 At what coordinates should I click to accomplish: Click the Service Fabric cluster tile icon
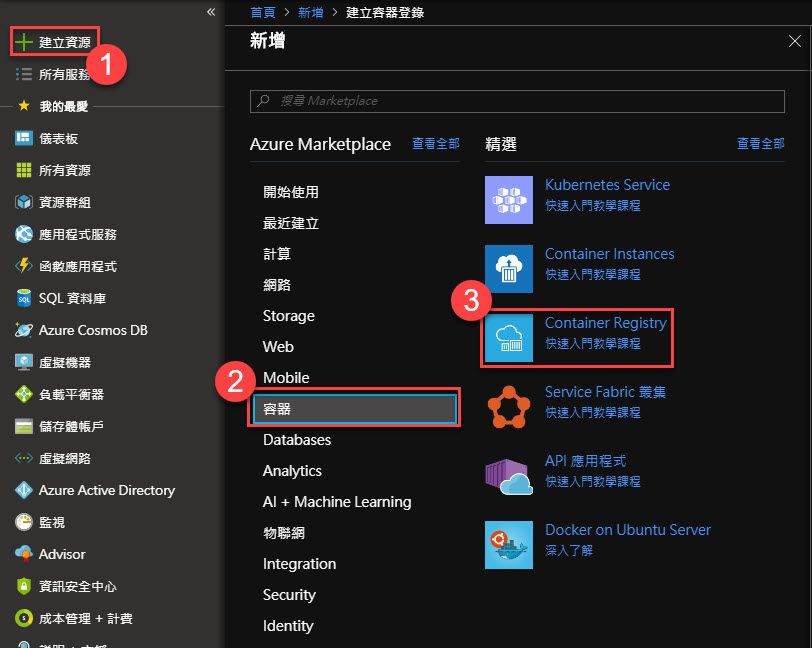(x=509, y=407)
